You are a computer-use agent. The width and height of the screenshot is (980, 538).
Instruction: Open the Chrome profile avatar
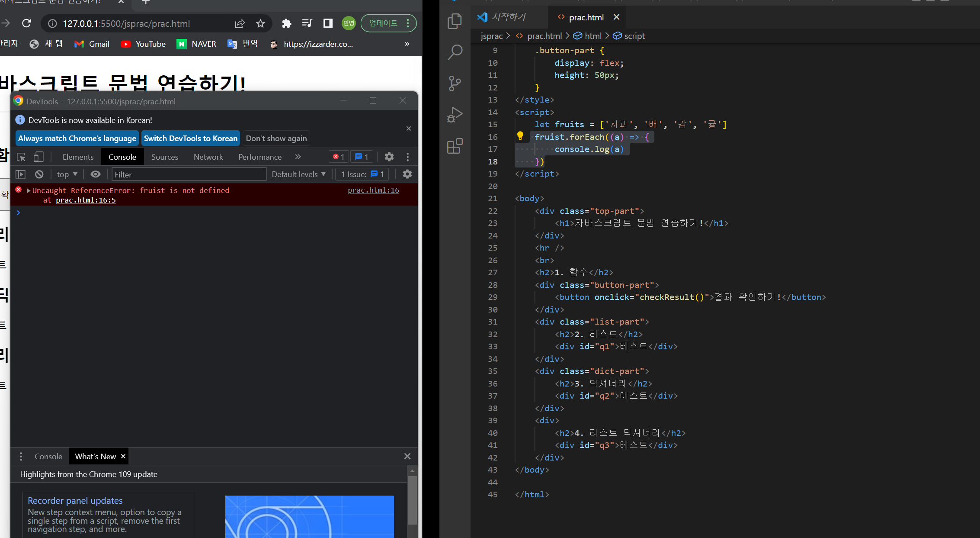[x=349, y=23]
